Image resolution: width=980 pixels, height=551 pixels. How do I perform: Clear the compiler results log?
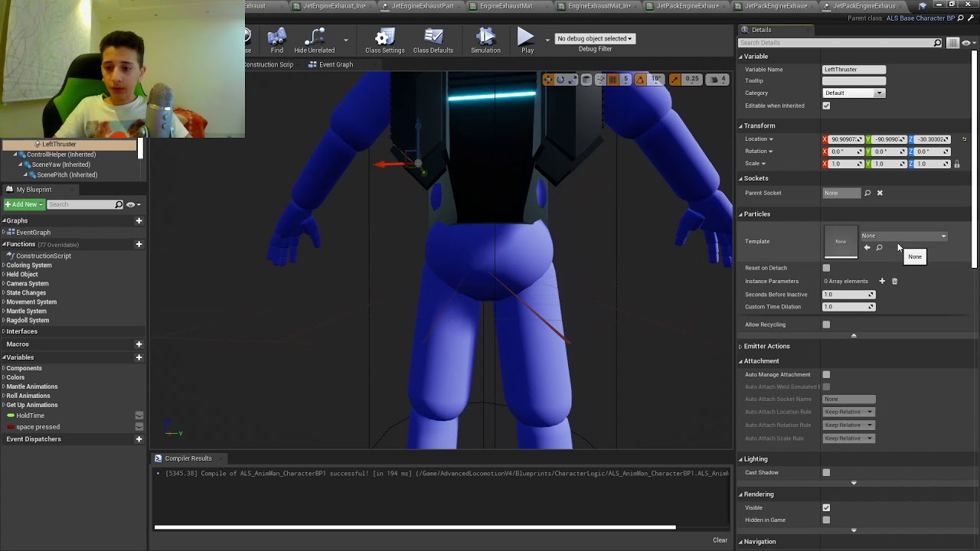point(720,540)
